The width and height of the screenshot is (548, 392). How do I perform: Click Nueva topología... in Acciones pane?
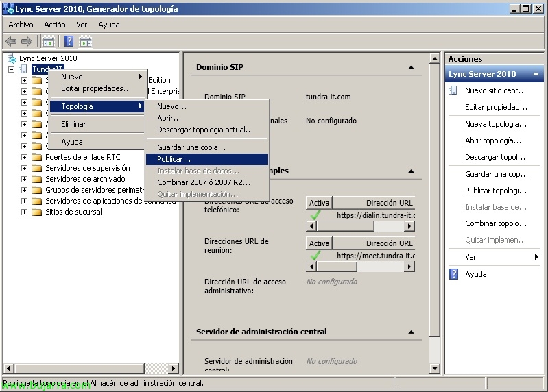tap(496, 124)
